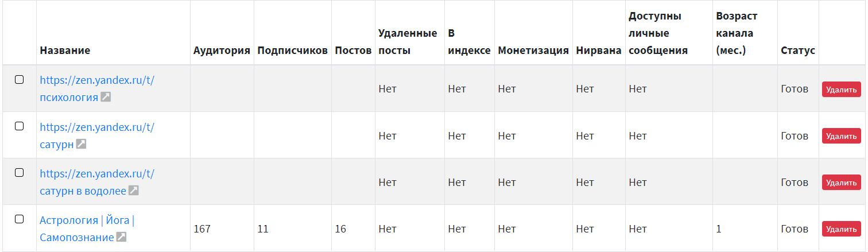This screenshot has height=252, width=868.
Task: Open the zen.yandex.ru психология link
Action: pos(96,80)
